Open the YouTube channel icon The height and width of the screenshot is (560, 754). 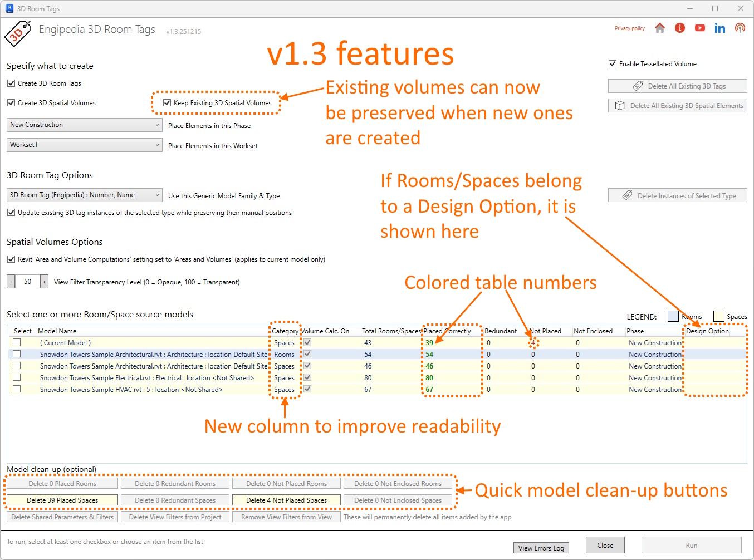700,27
